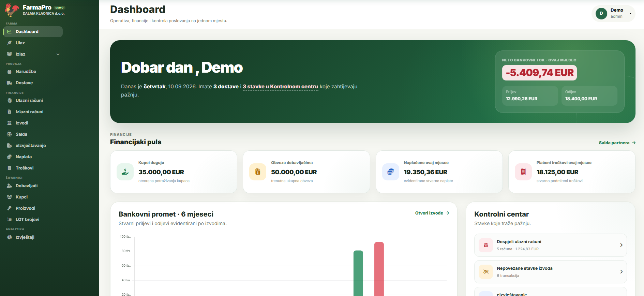Viewport: 644px width, 296px height.
Task: Click the Plaćeni troškovi receipt icon
Action: coord(523,172)
